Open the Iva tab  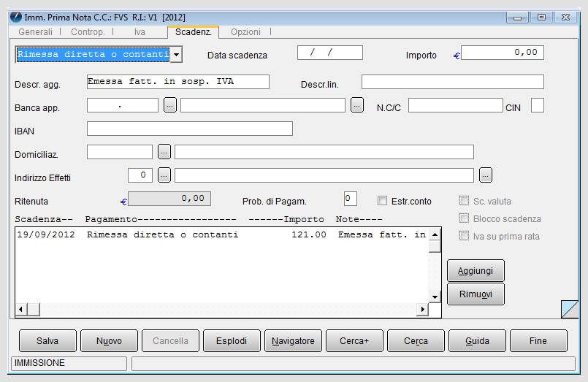(140, 32)
